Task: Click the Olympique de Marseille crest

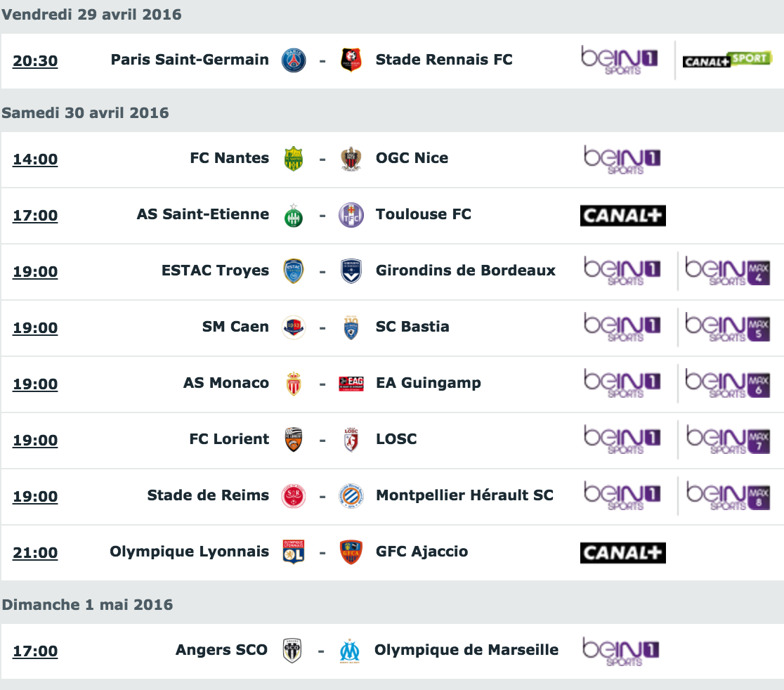Action: pos(350,651)
